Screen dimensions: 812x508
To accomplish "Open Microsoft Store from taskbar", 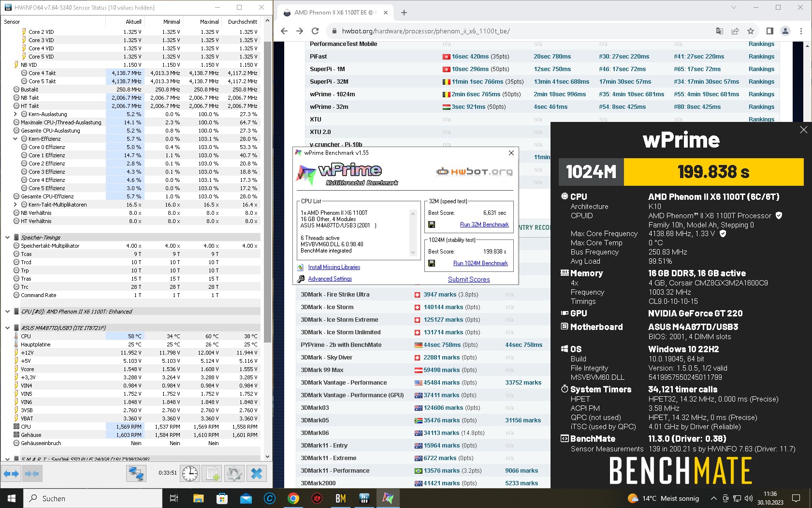I will [x=222, y=498].
